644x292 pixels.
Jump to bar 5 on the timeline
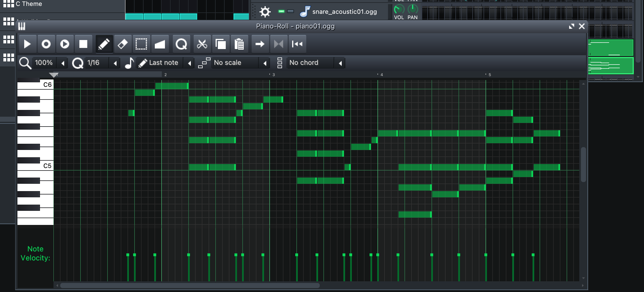[x=489, y=75]
